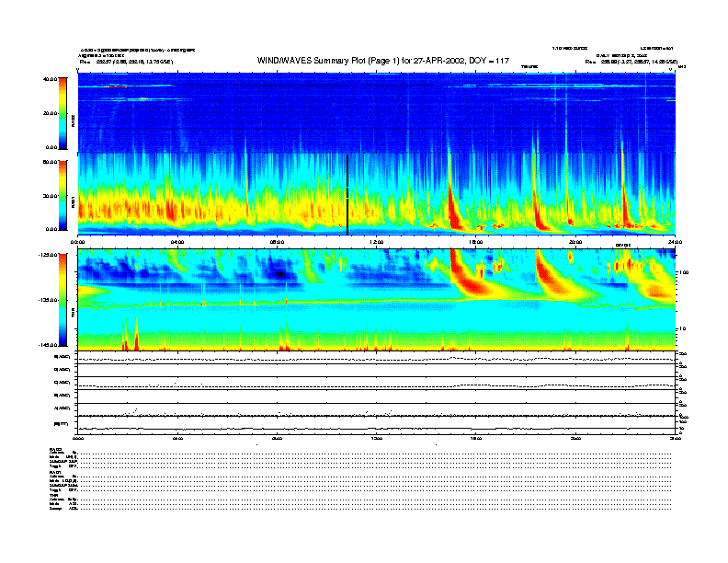
Task: Click the 60.00 label on RAD1 scale
Action: [51, 162]
